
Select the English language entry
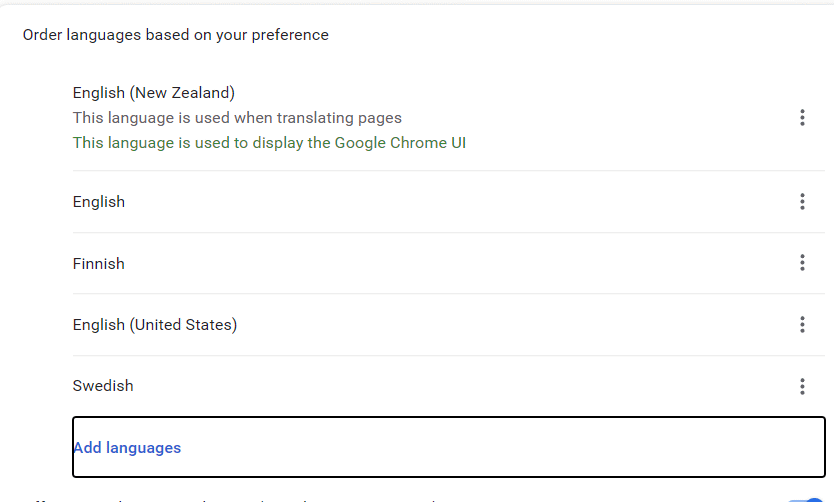click(99, 202)
